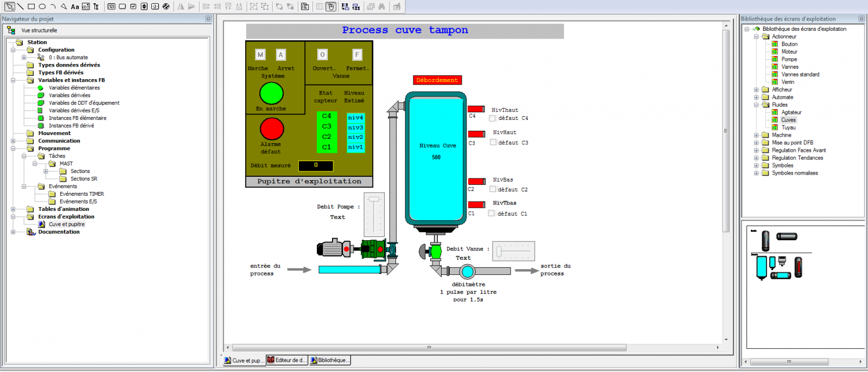Select Instances FB élémentaire node

pyautogui.click(x=78, y=118)
